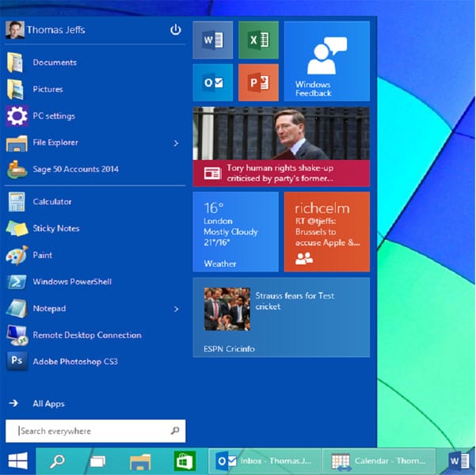Open the London Weather tile
This screenshot has height=475, width=476.
[235, 232]
